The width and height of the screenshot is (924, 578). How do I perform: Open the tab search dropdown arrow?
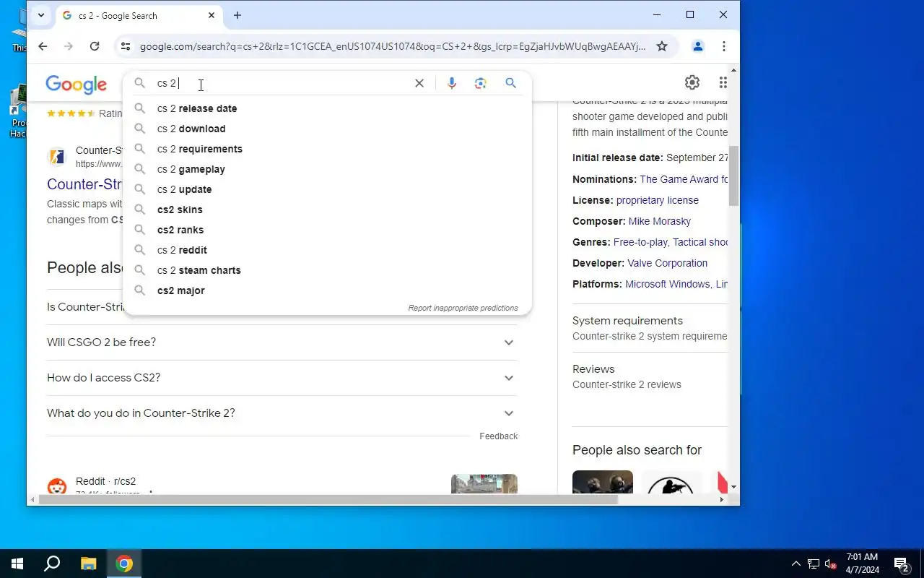(41, 15)
